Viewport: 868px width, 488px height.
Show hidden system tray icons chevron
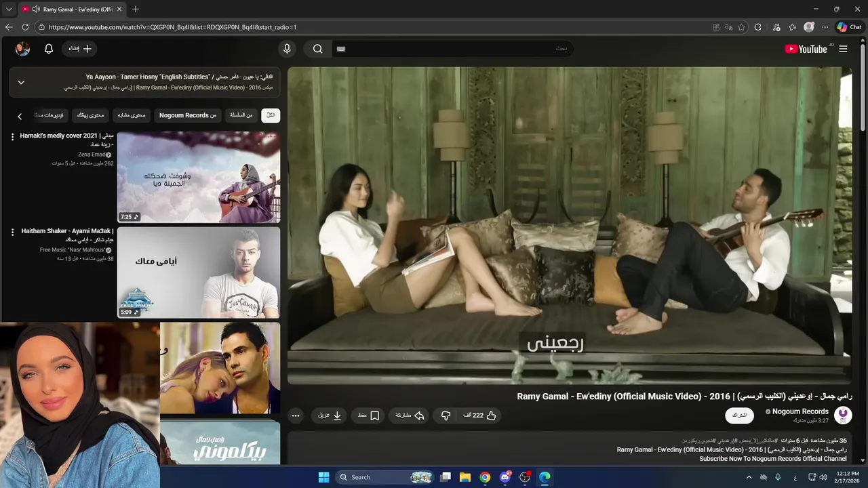coord(749,477)
